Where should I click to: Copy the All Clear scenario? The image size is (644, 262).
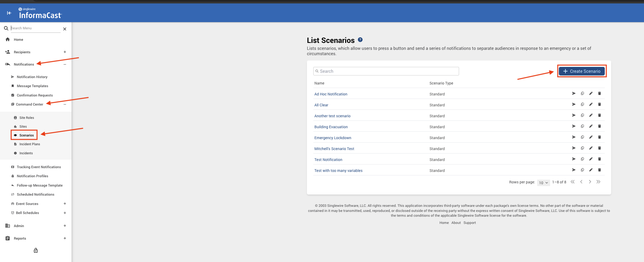[582, 104]
